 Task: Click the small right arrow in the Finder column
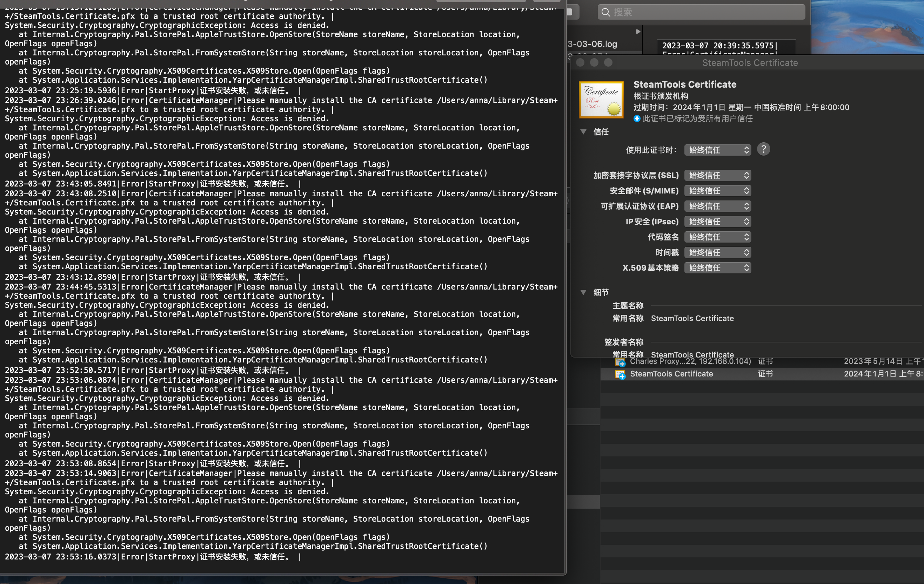[638, 32]
